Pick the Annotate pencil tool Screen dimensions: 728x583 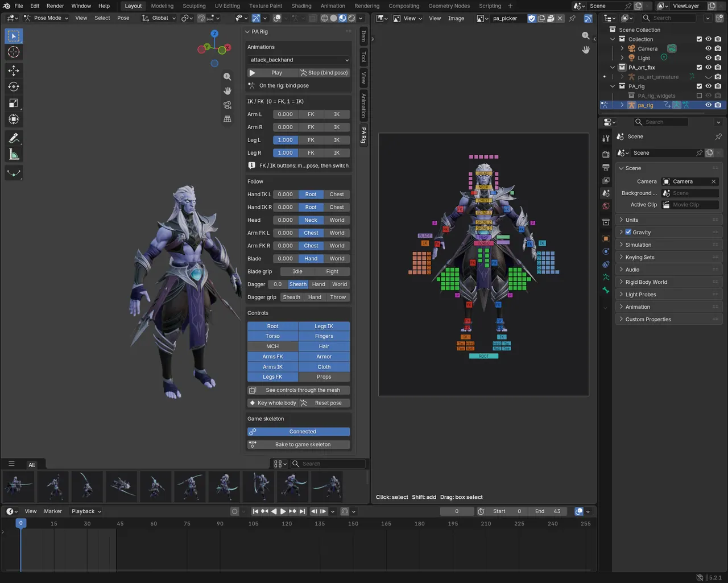click(x=14, y=138)
